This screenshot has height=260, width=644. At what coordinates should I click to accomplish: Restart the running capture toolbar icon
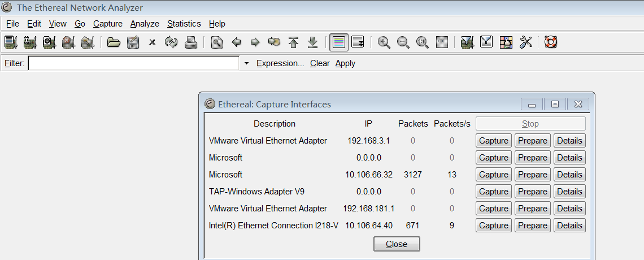pyautogui.click(x=88, y=42)
